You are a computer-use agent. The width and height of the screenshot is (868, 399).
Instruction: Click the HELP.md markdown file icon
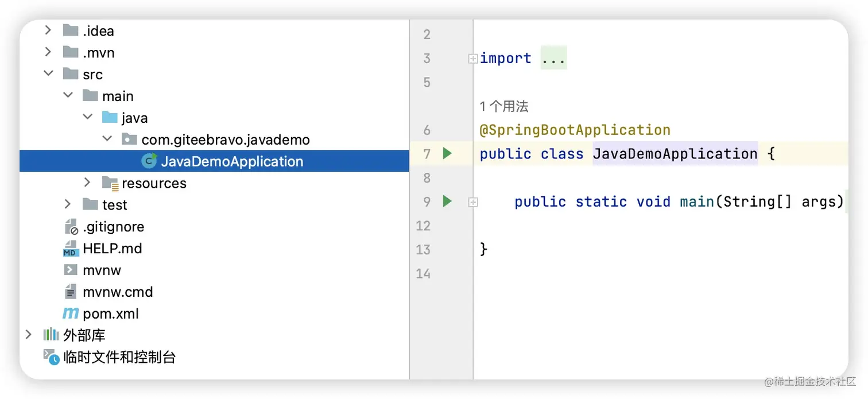tap(71, 249)
